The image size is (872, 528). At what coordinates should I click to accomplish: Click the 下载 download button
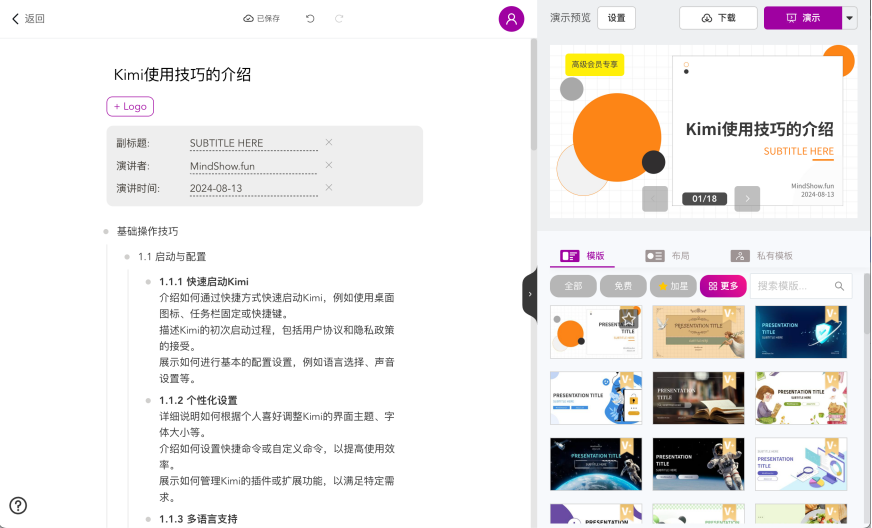pos(718,18)
